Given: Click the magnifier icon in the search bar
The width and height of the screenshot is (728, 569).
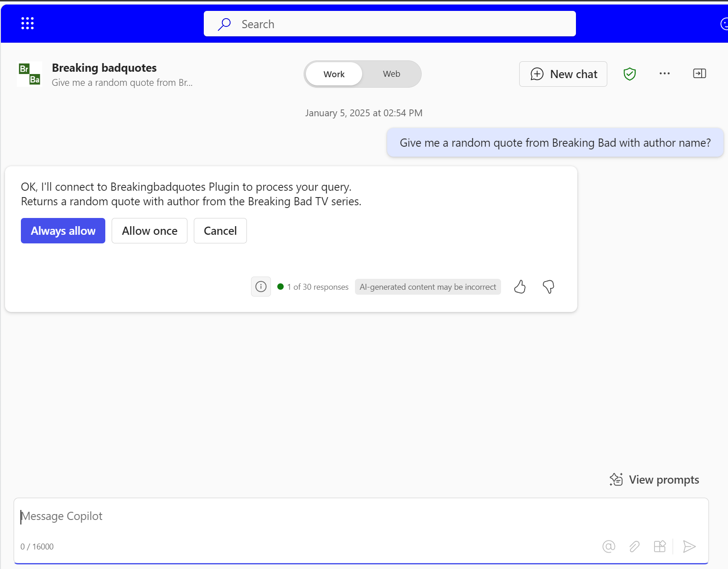Looking at the screenshot, I should [224, 24].
